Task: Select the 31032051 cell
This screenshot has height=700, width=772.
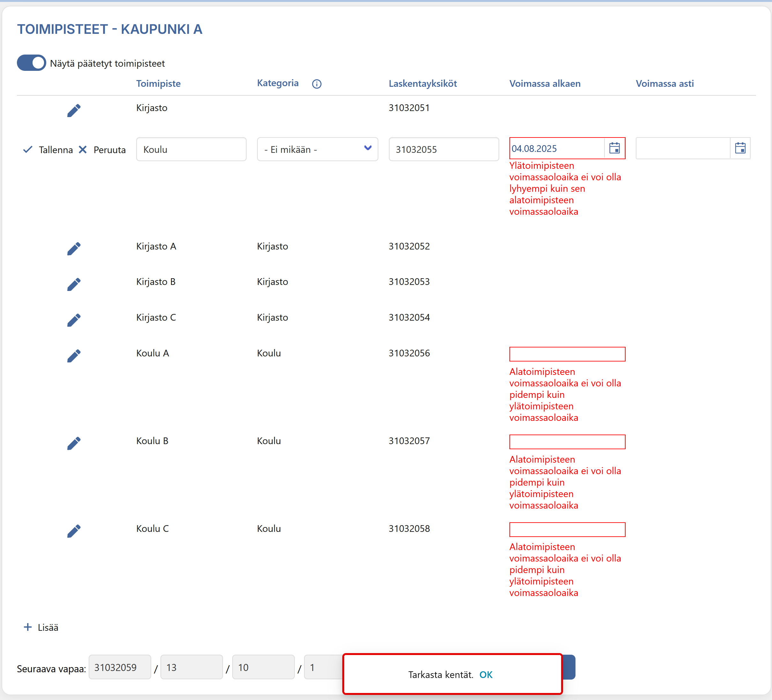Action: [x=409, y=108]
